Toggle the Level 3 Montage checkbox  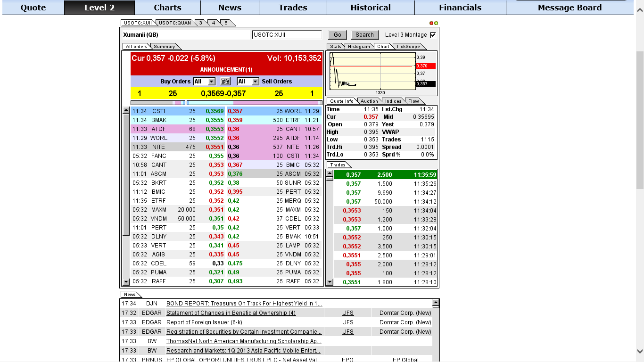coord(433,35)
